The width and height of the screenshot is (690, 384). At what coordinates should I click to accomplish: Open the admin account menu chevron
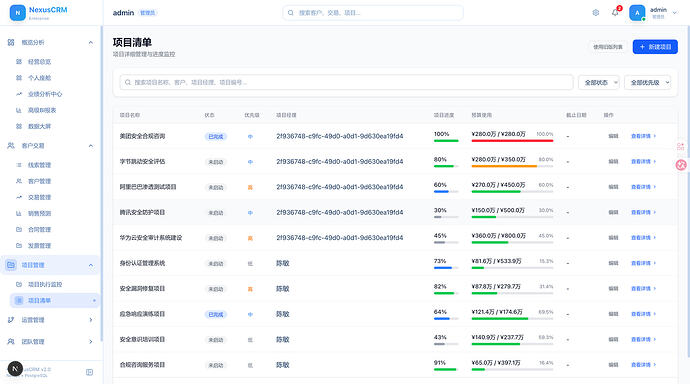[675, 13]
